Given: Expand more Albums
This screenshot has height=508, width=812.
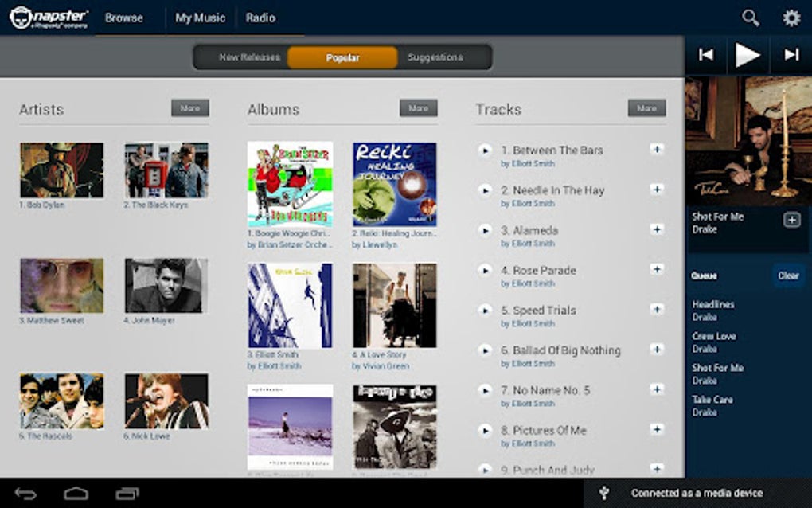Looking at the screenshot, I should click(419, 108).
